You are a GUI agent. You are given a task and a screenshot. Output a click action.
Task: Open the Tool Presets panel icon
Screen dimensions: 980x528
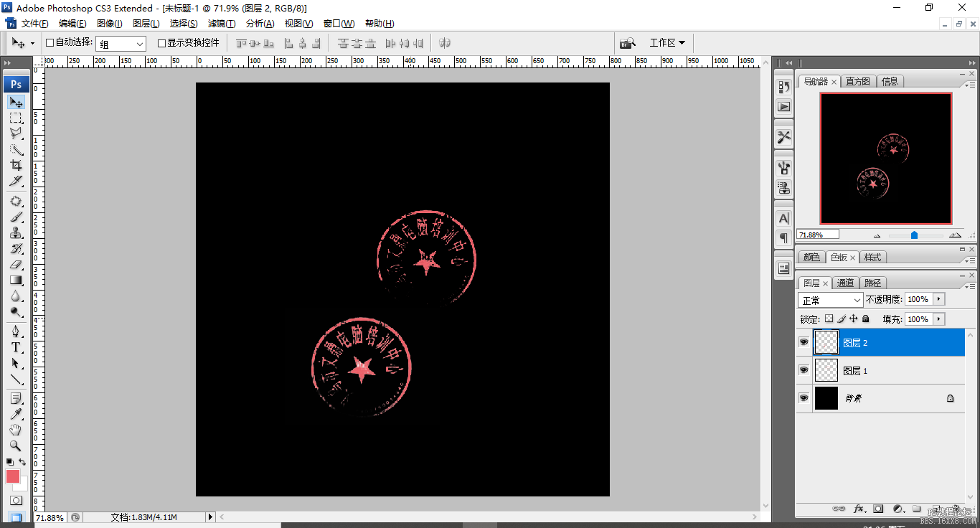click(x=784, y=136)
